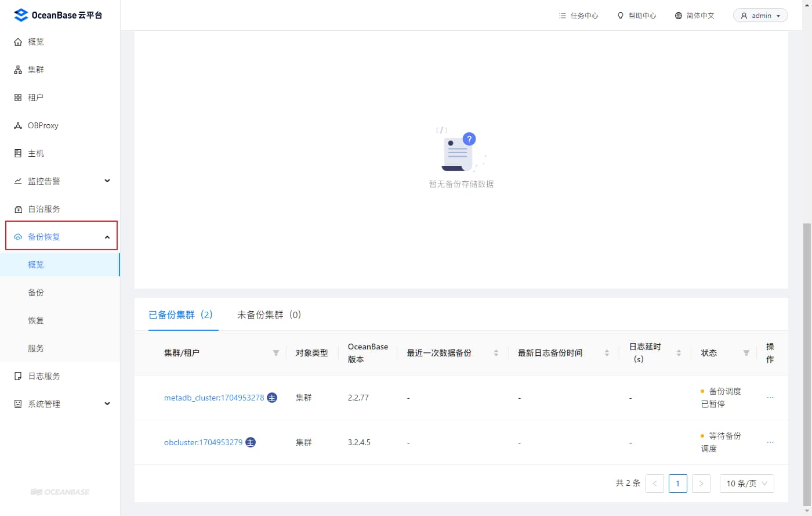The image size is (812, 516).
Task: Open the 简体中文 language selector
Action: (695, 16)
